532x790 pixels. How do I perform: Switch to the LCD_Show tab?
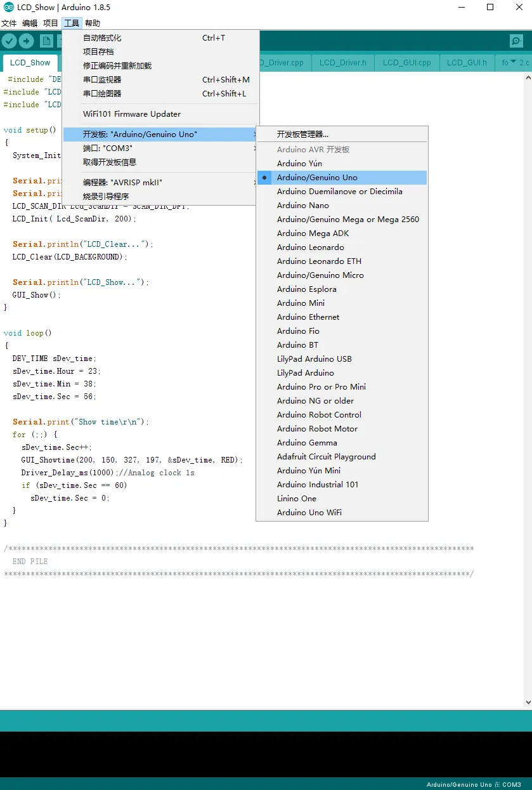(x=30, y=63)
